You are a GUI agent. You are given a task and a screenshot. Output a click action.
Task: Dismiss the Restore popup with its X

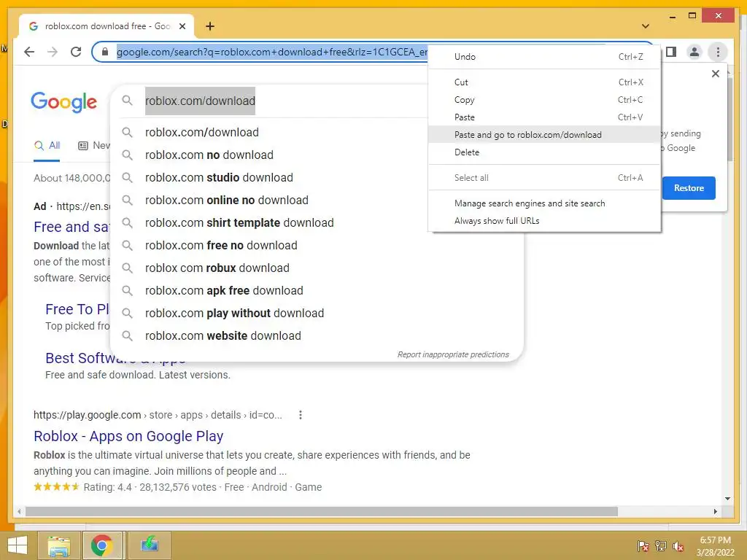(x=715, y=74)
